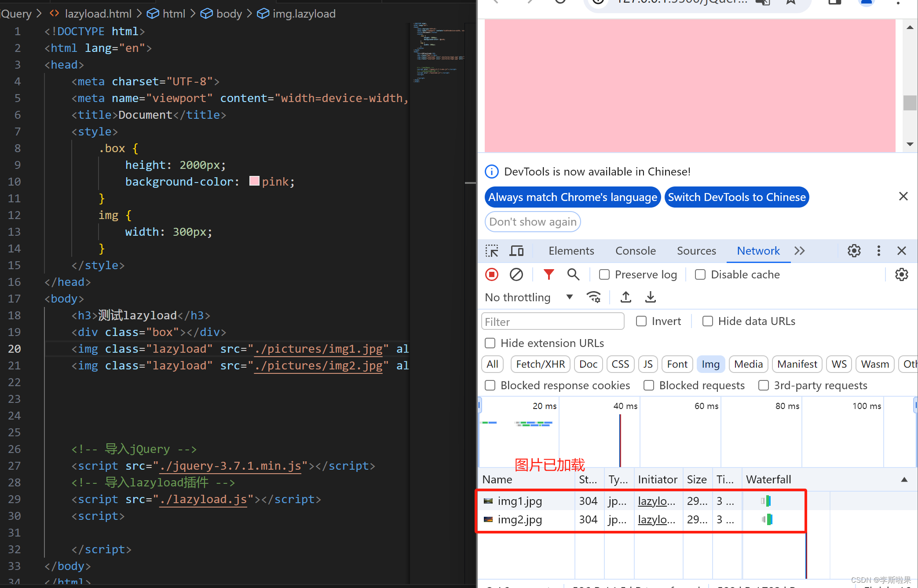The width and height of the screenshot is (918, 588).
Task: Enable the Preserve log checkbox
Action: 604,274
